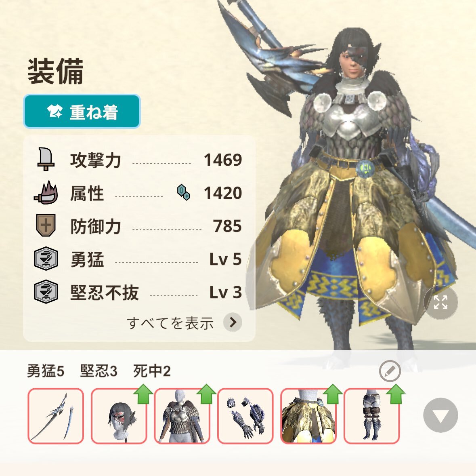Tap the flaming element attribute icon
Screen dimensions: 476x476
(46, 193)
